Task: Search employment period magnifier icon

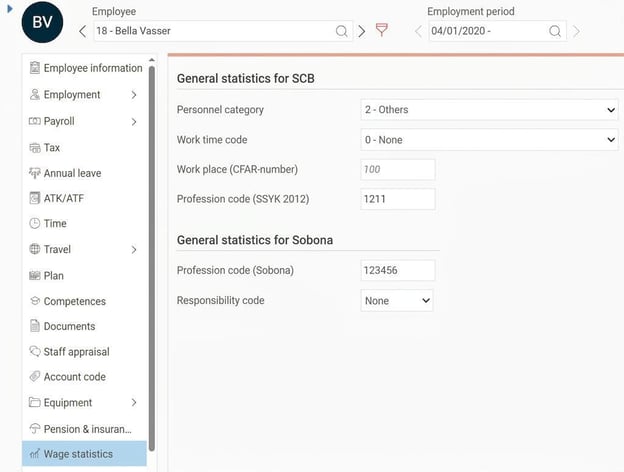Action: (555, 31)
